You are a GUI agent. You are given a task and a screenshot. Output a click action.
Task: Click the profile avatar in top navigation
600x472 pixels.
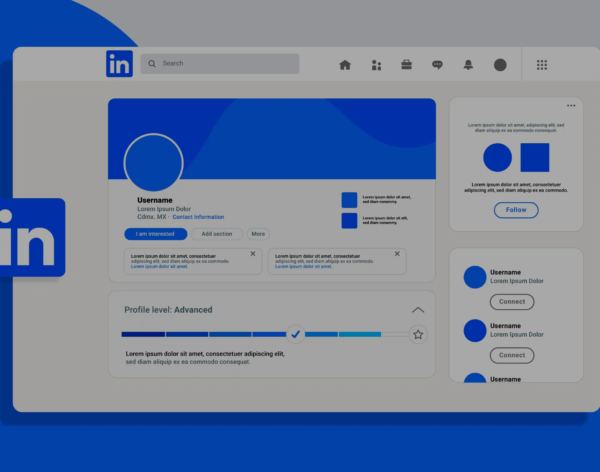point(500,65)
